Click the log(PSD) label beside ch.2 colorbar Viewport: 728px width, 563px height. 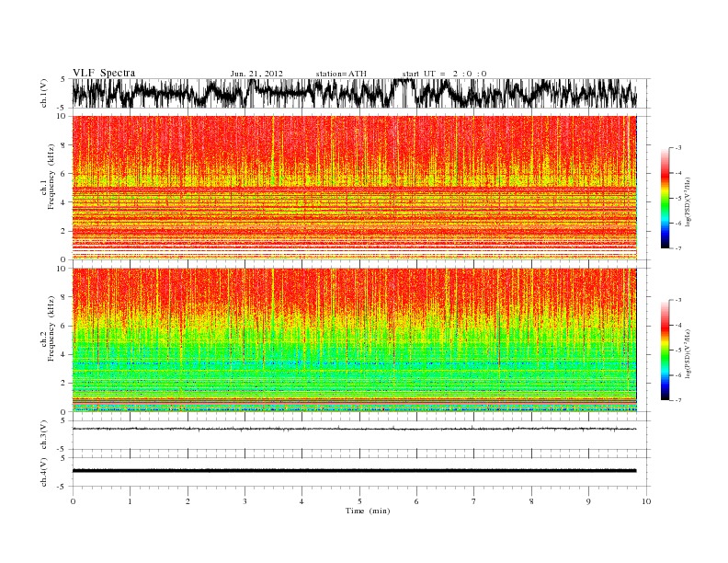(688, 353)
